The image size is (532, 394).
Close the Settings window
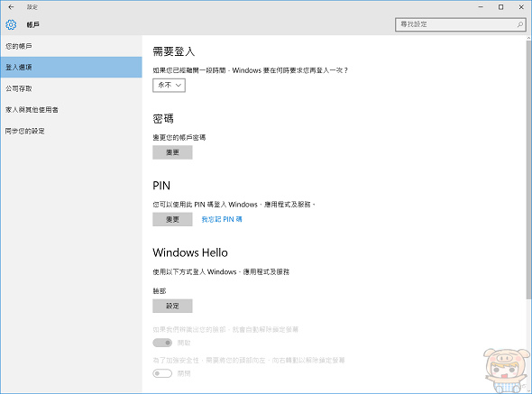pos(521,7)
